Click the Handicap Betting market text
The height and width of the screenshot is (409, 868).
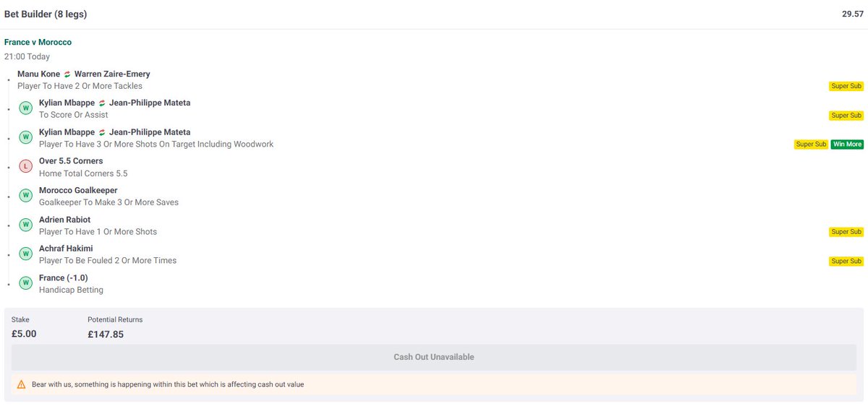click(x=71, y=290)
